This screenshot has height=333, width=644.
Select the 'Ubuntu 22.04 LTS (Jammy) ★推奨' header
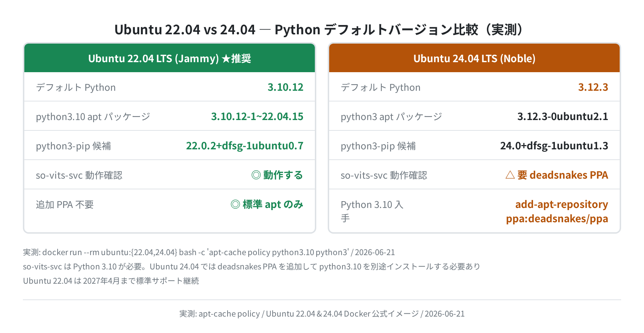click(x=170, y=58)
